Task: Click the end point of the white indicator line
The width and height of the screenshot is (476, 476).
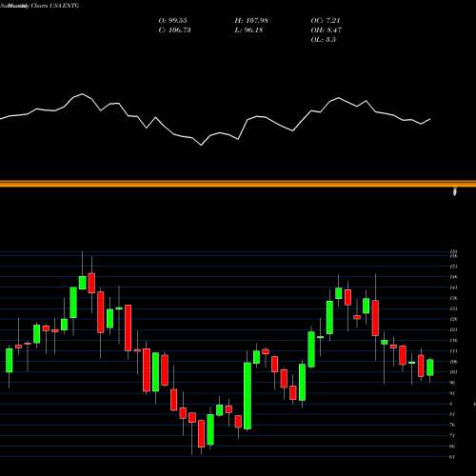Action: point(430,119)
